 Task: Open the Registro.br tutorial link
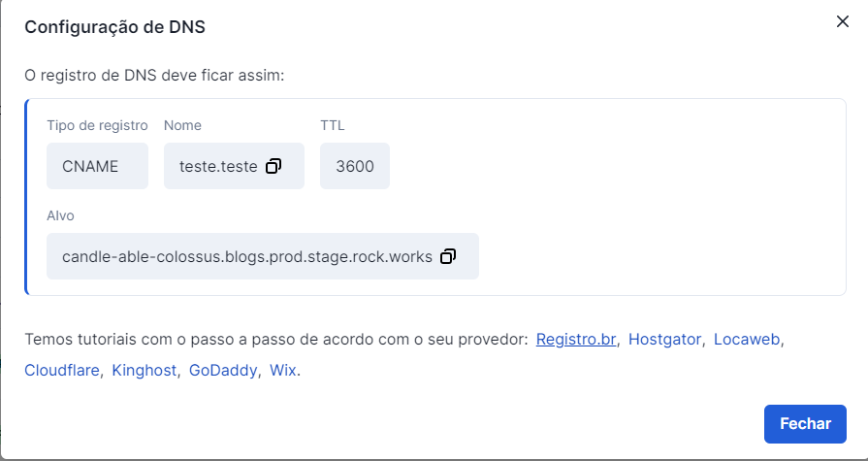[576, 339]
